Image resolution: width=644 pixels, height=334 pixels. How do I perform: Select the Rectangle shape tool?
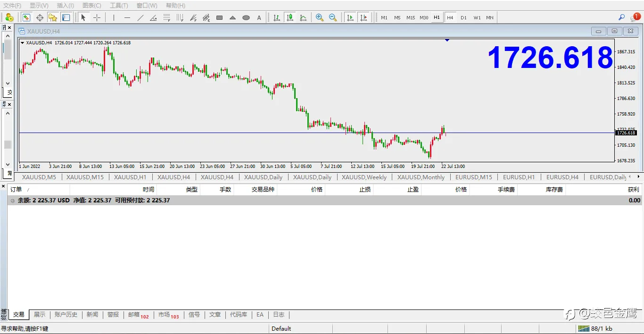coord(219,17)
